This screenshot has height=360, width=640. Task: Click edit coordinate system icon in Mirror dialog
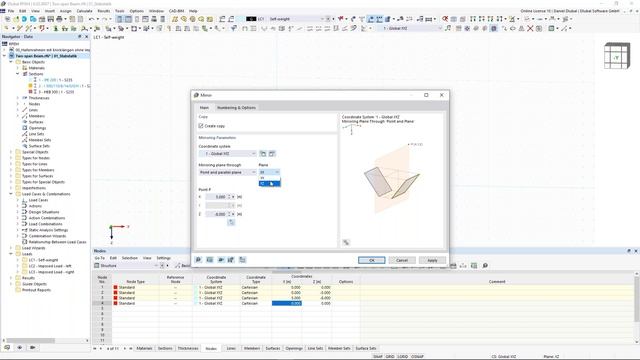272,154
